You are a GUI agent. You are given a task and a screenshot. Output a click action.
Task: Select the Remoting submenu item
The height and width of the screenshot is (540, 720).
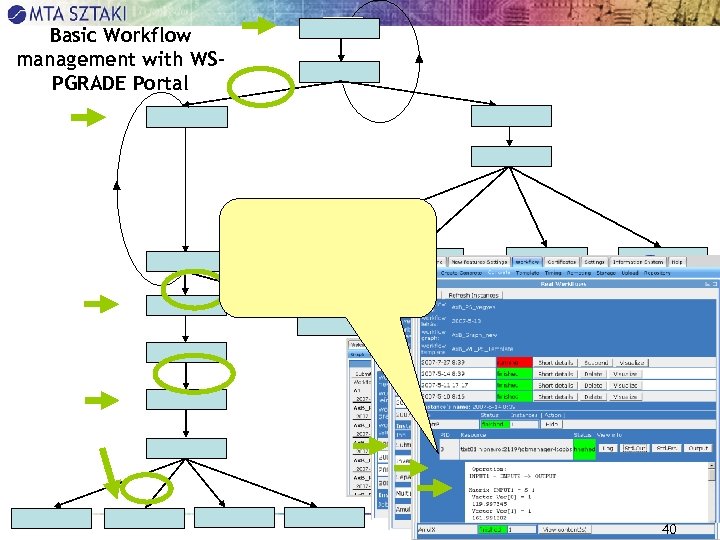pyautogui.click(x=579, y=273)
